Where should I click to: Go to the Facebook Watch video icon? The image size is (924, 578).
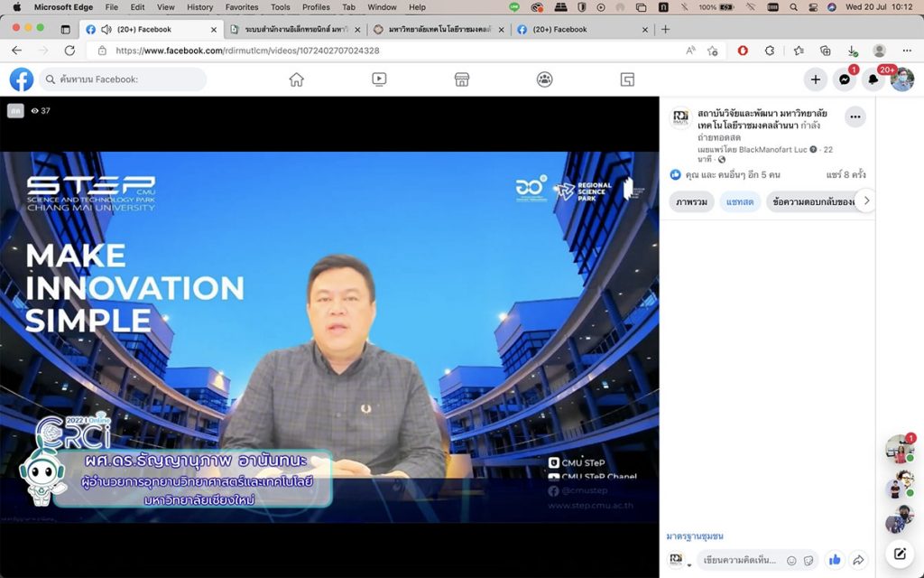coord(379,79)
